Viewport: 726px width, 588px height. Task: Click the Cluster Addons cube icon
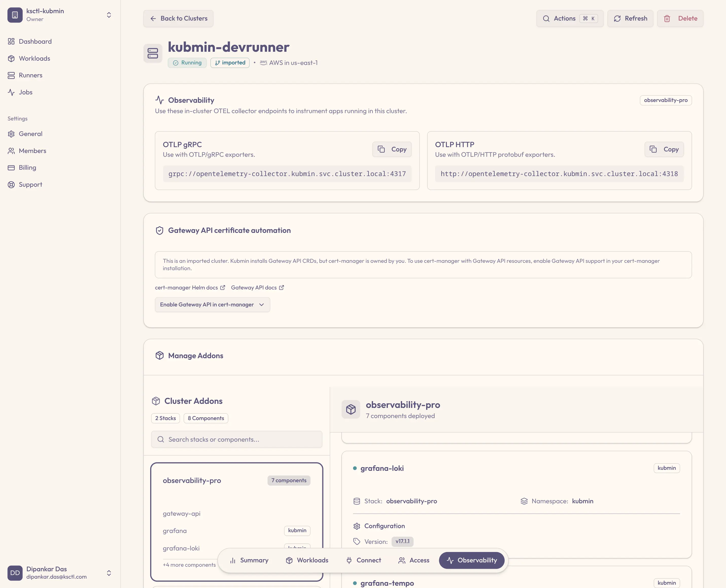(x=156, y=401)
